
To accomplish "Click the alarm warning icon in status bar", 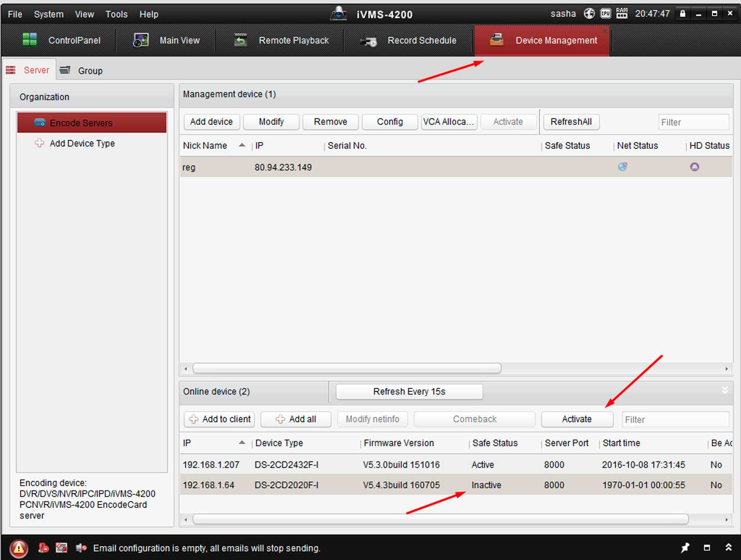I will point(19,548).
